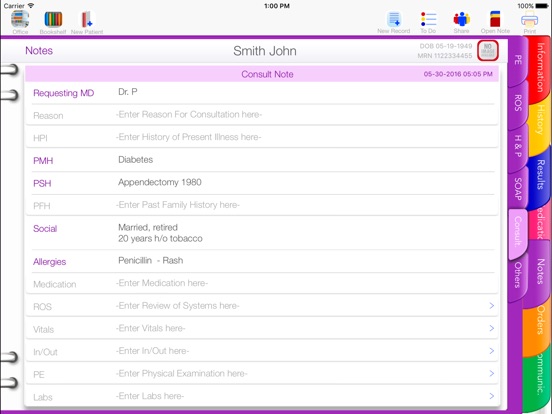Tap the Share icon

point(461,22)
